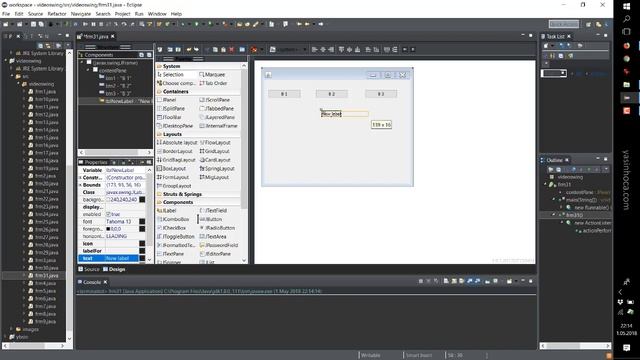Edit the text property value New label

click(x=122, y=258)
